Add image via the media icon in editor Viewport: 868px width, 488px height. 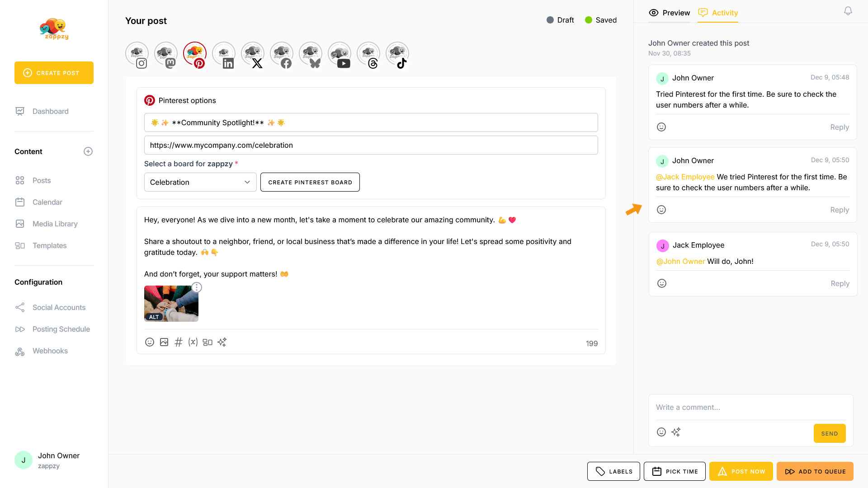164,342
